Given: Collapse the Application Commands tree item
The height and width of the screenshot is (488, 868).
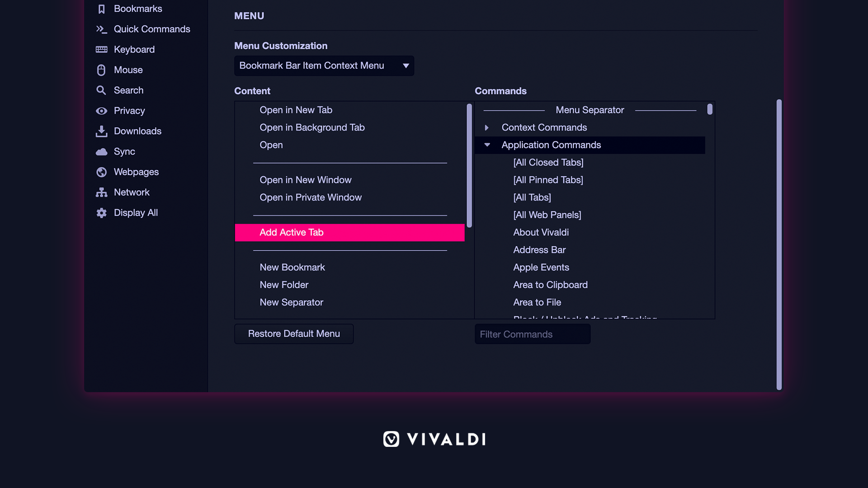Looking at the screenshot, I should pos(487,145).
